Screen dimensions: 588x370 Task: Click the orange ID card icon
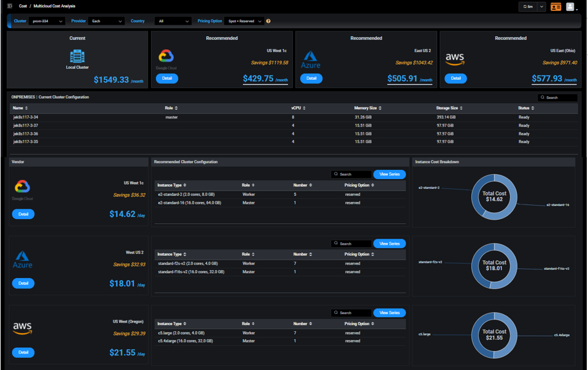(555, 7)
